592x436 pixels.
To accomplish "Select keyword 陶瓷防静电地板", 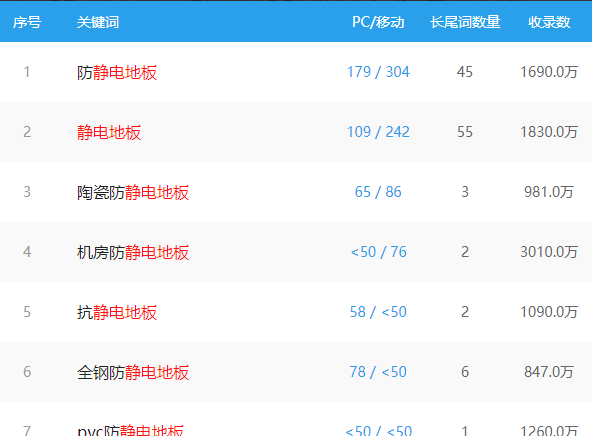I will (x=133, y=192).
